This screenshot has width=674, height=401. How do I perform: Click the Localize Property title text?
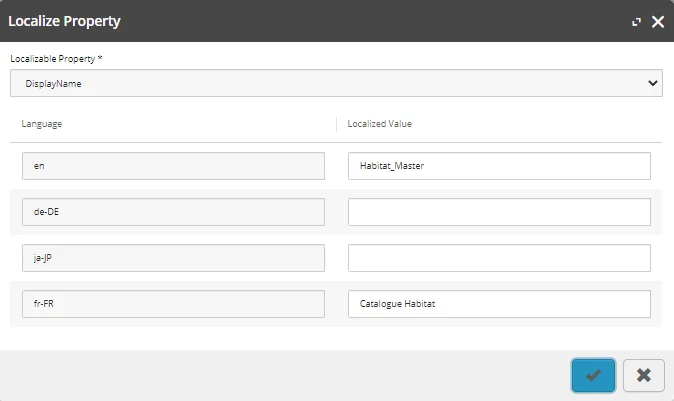click(x=64, y=21)
